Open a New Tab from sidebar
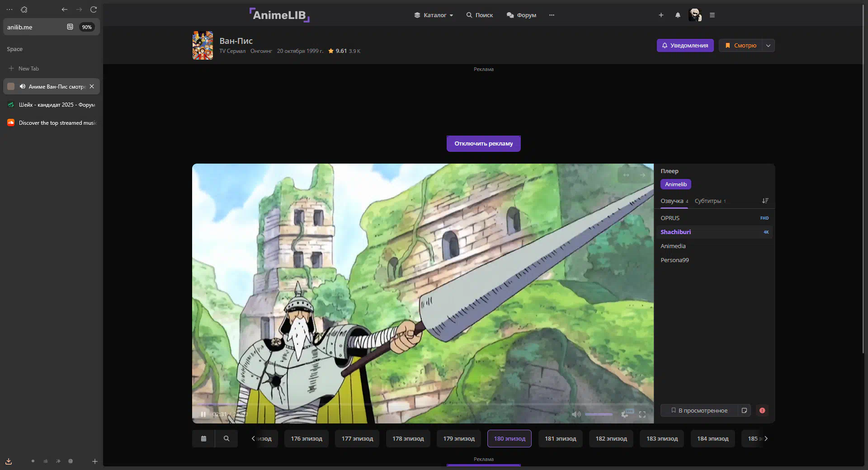The width and height of the screenshot is (868, 470). pyautogui.click(x=51, y=68)
